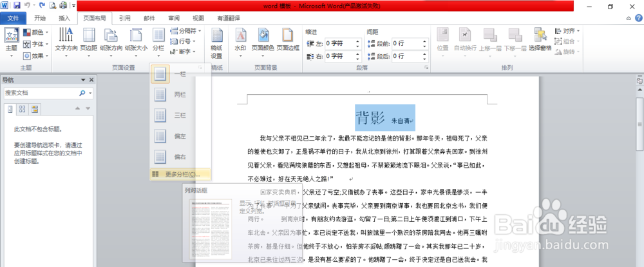Click the 自动换行 (Wrap Text) button

(466, 43)
